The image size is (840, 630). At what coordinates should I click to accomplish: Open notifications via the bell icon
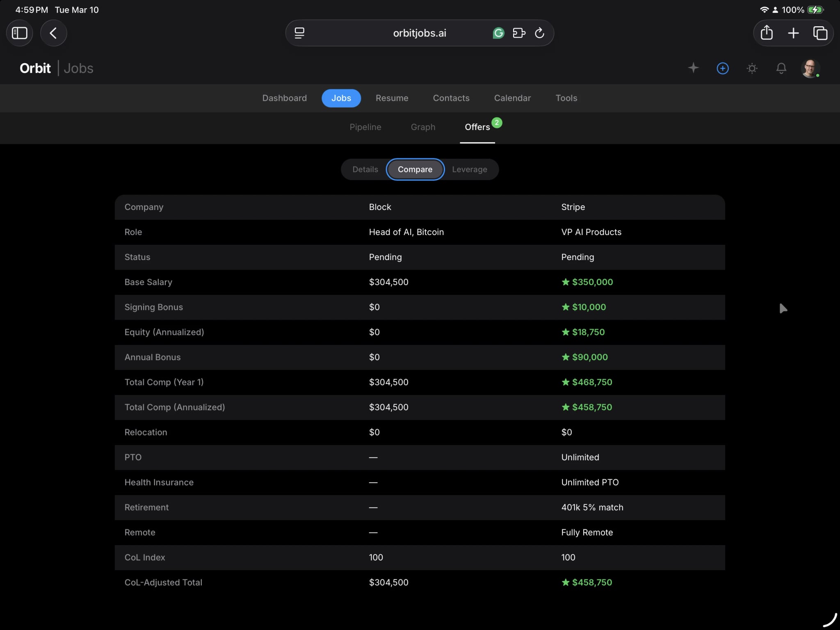tap(781, 68)
